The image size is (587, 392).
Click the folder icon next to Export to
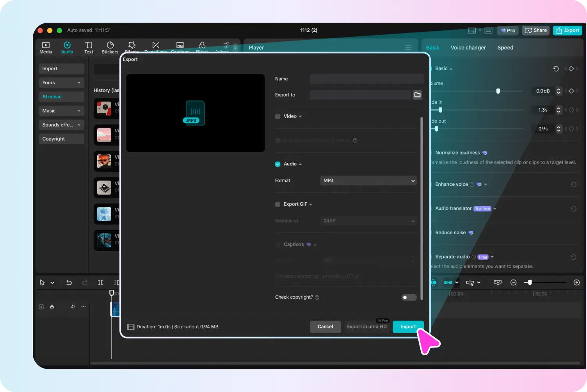pyautogui.click(x=417, y=94)
